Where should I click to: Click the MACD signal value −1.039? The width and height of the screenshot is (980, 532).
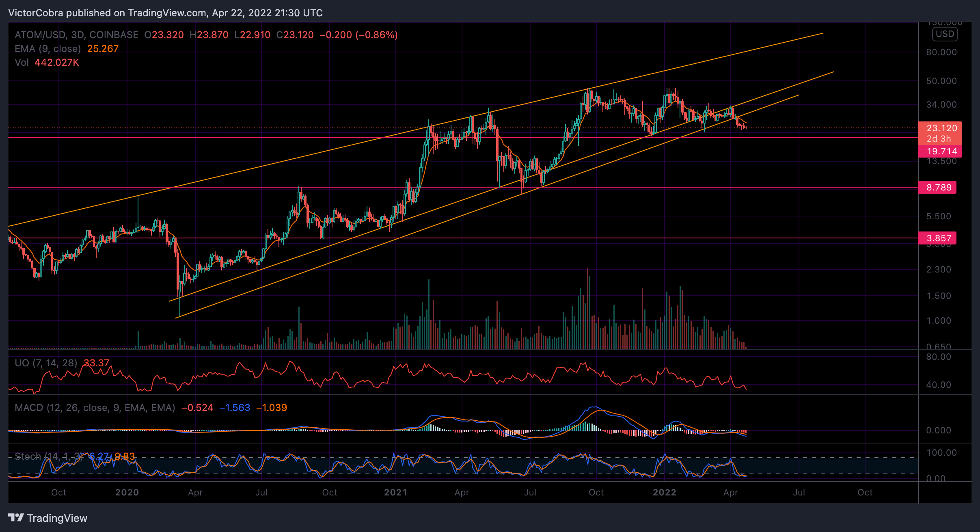click(272, 408)
